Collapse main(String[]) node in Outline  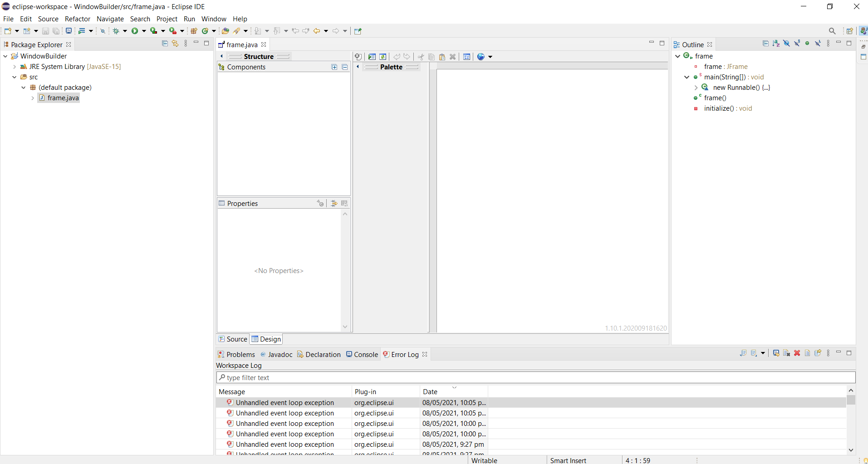(x=687, y=77)
